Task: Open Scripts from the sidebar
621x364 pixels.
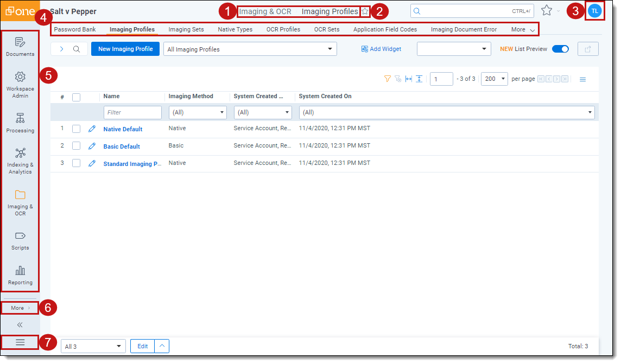Action: click(20, 240)
